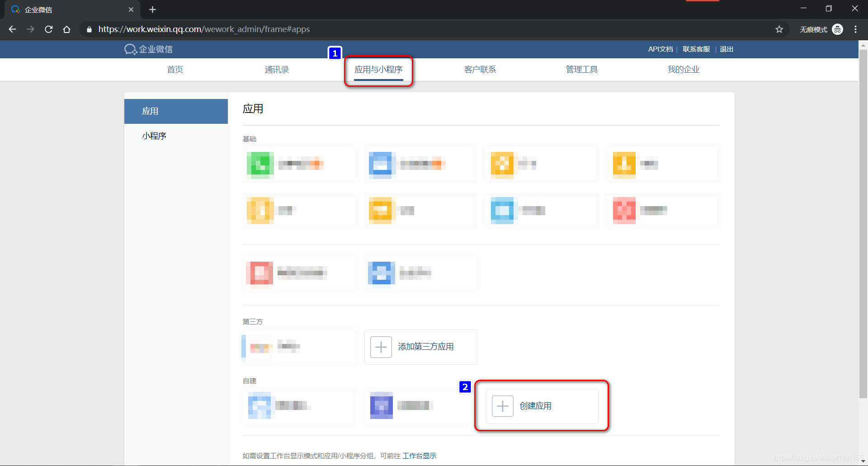The image size is (868, 466).
Task: Click the 创建应用 label
Action: coord(536,406)
